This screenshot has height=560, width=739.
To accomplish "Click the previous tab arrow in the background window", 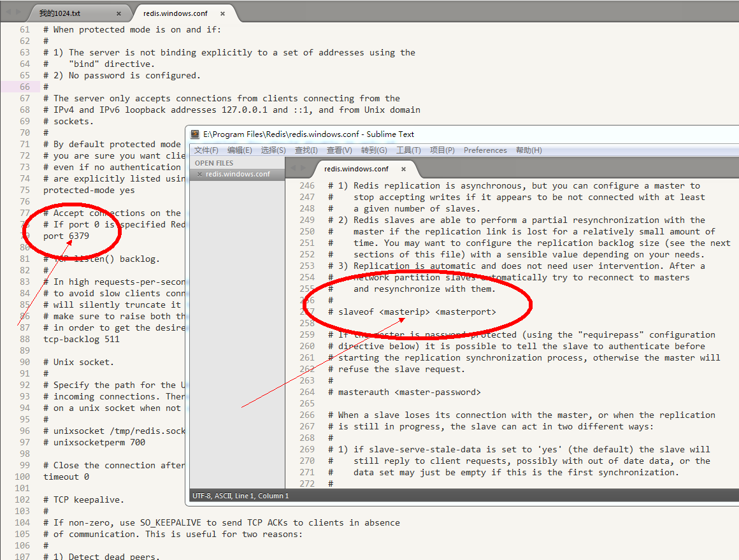I will (x=8, y=12).
